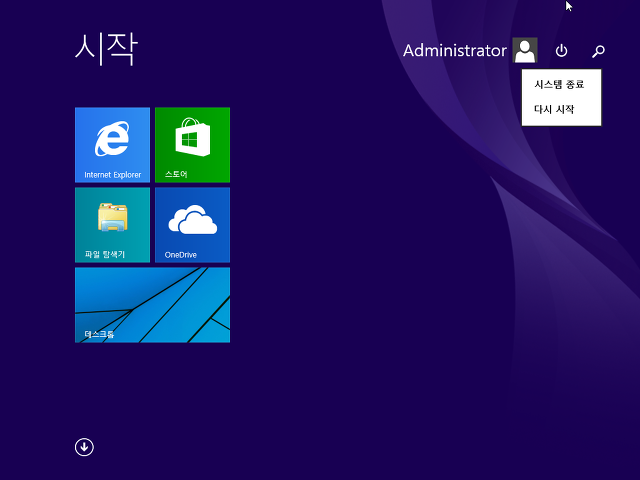This screenshot has width=640, height=480.
Task: Show all apps with the down arrow
Action: [84, 447]
